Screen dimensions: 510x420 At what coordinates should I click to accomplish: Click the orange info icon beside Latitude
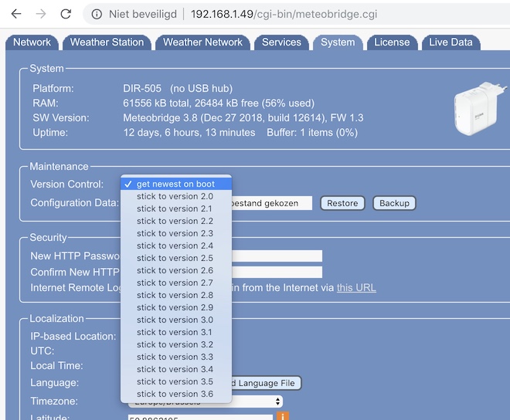pos(283,417)
